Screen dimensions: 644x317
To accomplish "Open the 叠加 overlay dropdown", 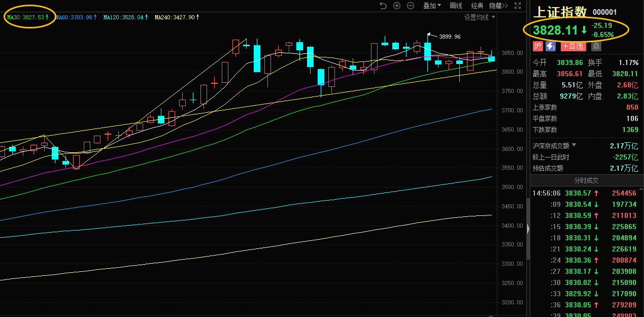I will [432, 6].
